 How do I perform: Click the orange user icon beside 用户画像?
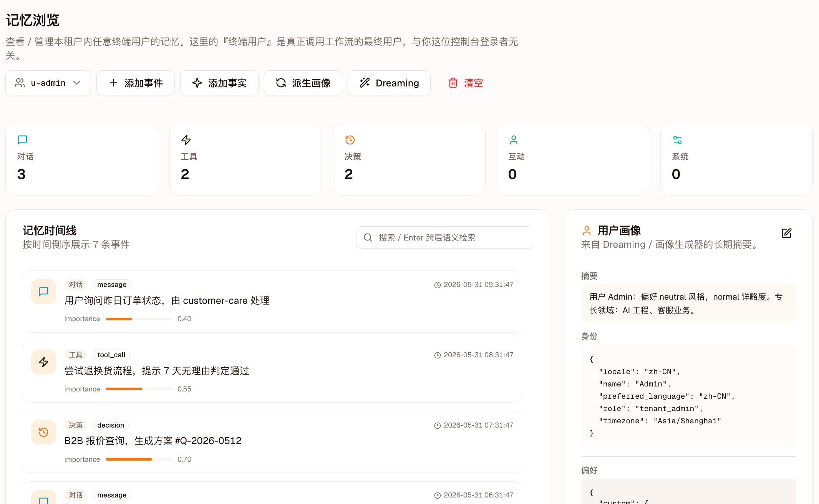pos(587,230)
